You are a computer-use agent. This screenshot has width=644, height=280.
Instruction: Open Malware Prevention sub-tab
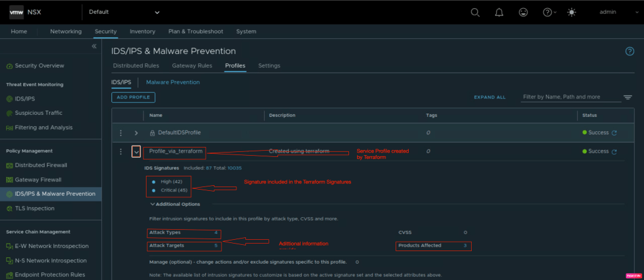pos(173,82)
